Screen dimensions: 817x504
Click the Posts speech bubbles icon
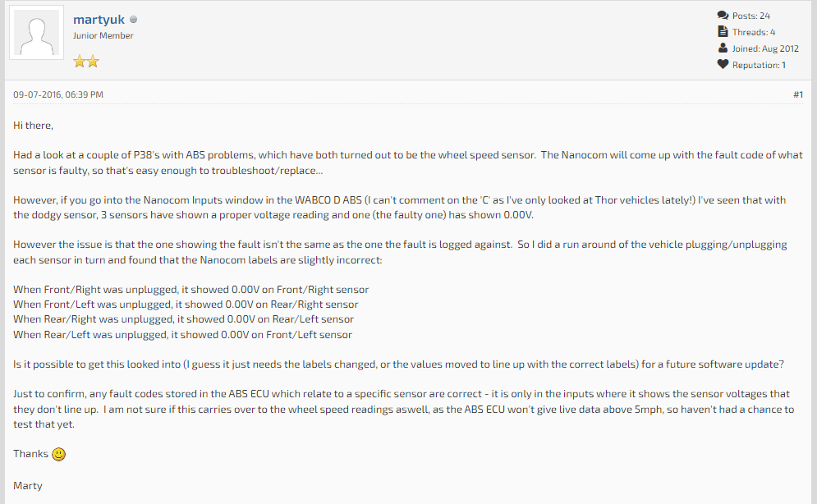click(x=723, y=16)
